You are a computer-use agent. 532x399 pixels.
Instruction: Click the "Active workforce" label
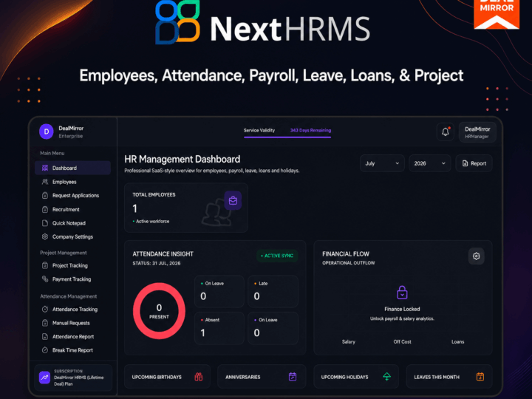(x=152, y=221)
